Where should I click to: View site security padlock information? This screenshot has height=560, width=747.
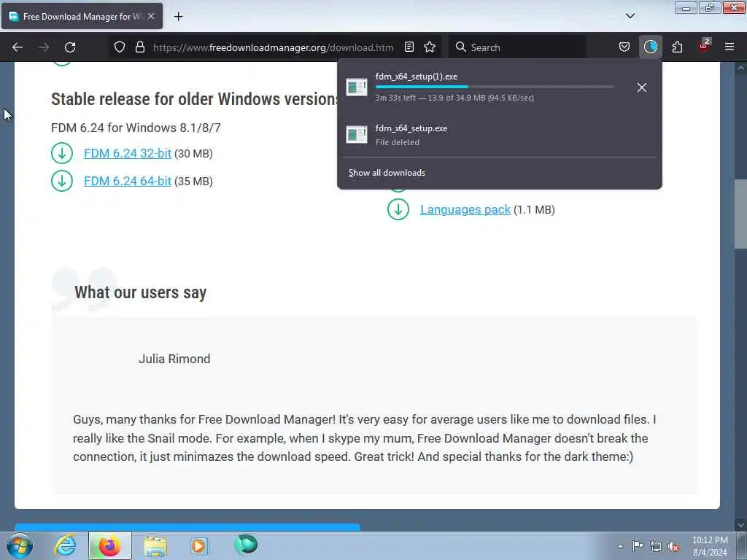click(139, 47)
